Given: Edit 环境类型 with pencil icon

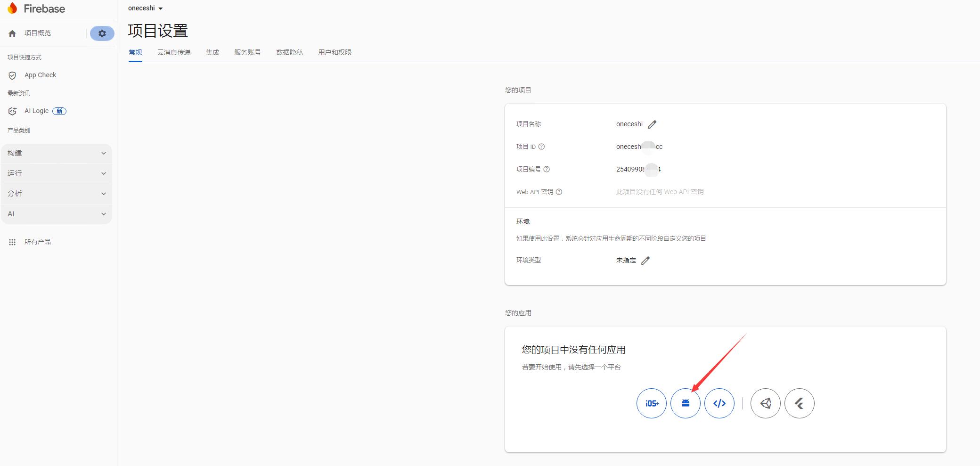Looking at the screenshot, I should [x=645, y=261].
